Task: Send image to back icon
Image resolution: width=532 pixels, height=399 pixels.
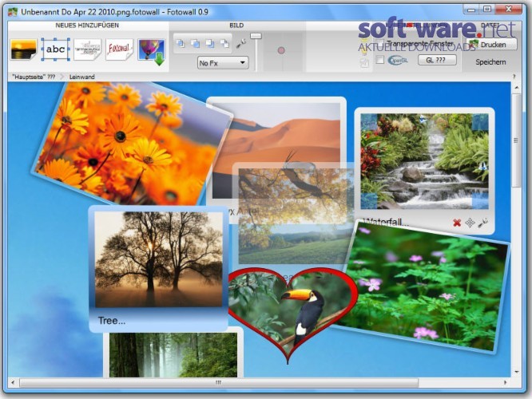Action: point(224,43)
